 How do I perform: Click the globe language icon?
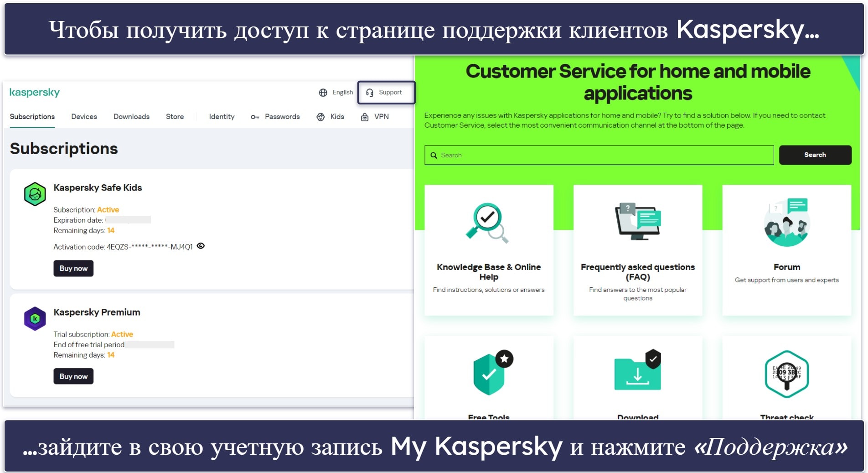(x=323, y=93)
